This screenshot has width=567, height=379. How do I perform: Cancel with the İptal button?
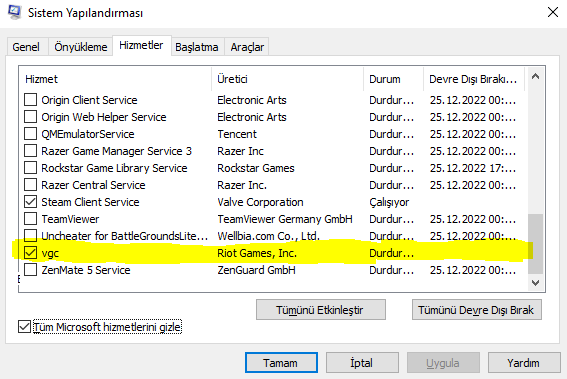pyautogui.click(x=362, y=362)
